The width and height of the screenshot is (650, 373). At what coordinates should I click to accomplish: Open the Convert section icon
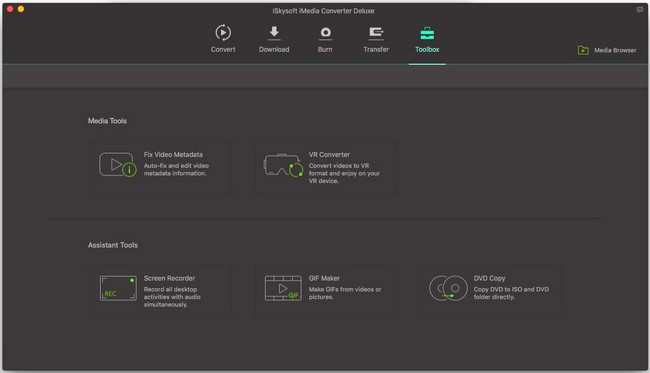(x=223, y=32)
